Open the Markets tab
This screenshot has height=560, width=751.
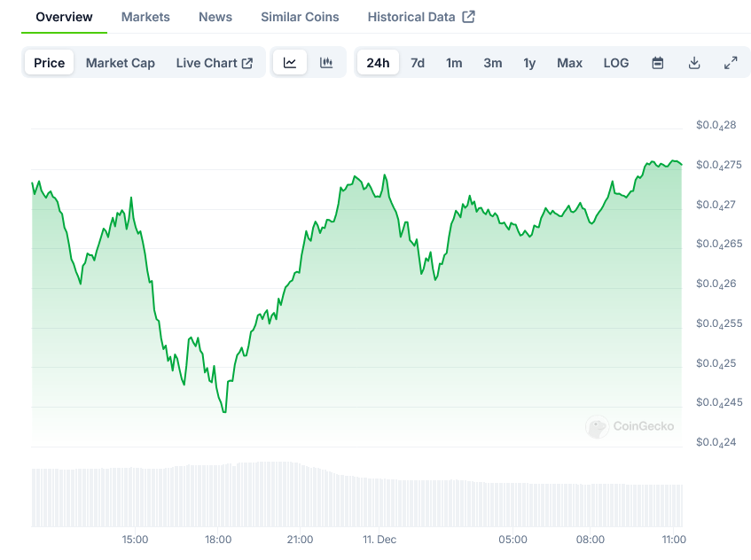tap(145, 17)
